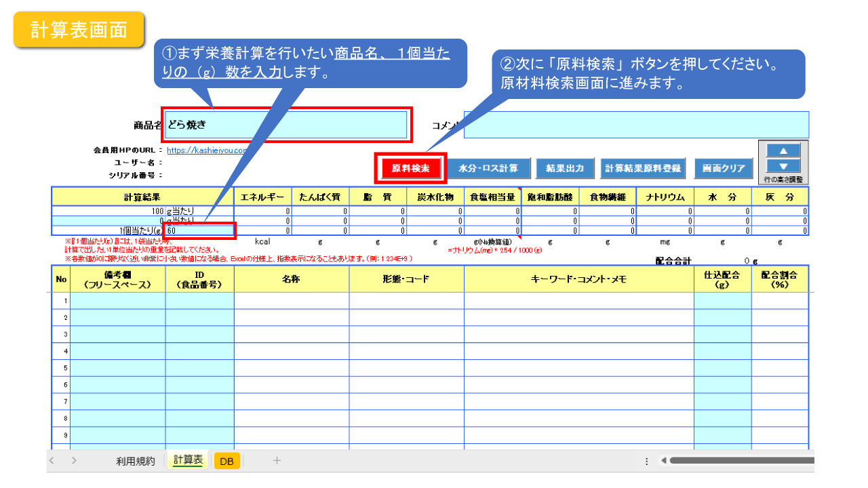Viewport: 868px width, 488px height.
Task: Select the コメント input field
Action: coord(636,125)
